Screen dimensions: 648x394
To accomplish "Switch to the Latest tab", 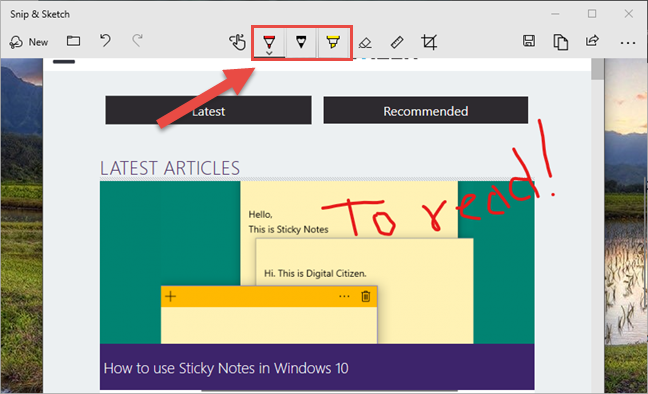I will (208, 110).
